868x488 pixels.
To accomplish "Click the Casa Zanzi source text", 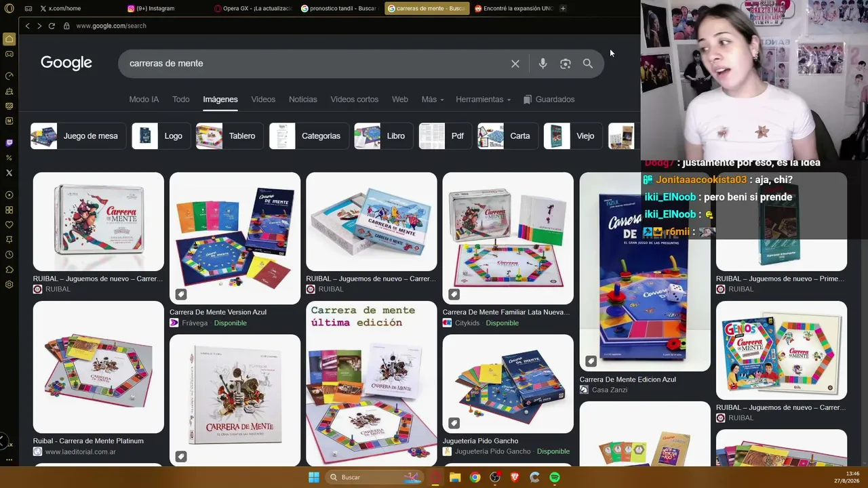I will pyautogui.click(x=610, y=390).
